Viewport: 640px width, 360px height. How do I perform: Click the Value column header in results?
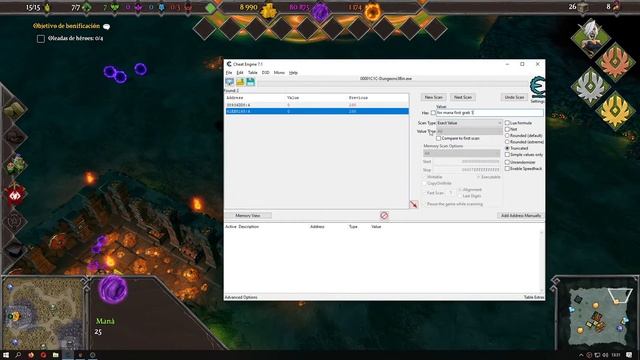293,98
